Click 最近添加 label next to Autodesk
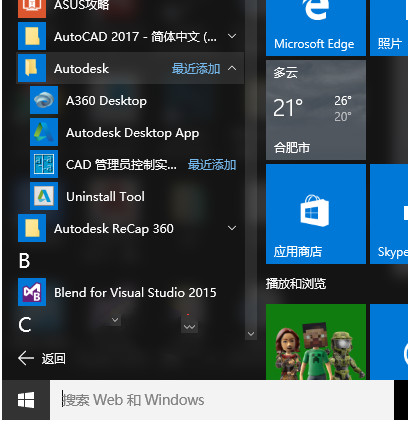 tap(196, 69)
